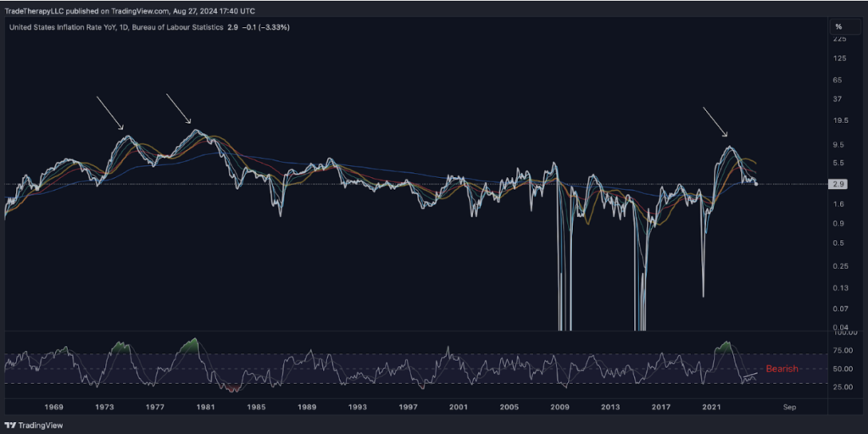The height and width of the screenshot is (434, 868).
Task: Click the 2.9 current value price label
Action: click(x=839, y=184)
